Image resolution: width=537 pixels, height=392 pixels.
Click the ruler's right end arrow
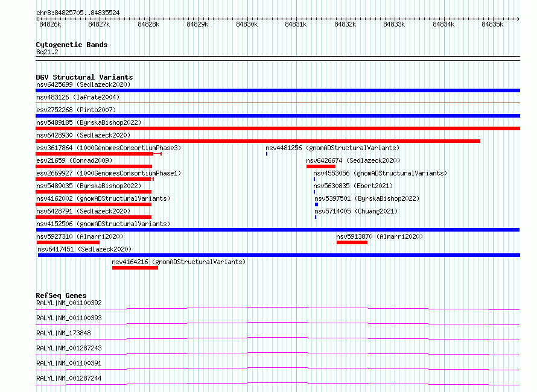point(518,19)
